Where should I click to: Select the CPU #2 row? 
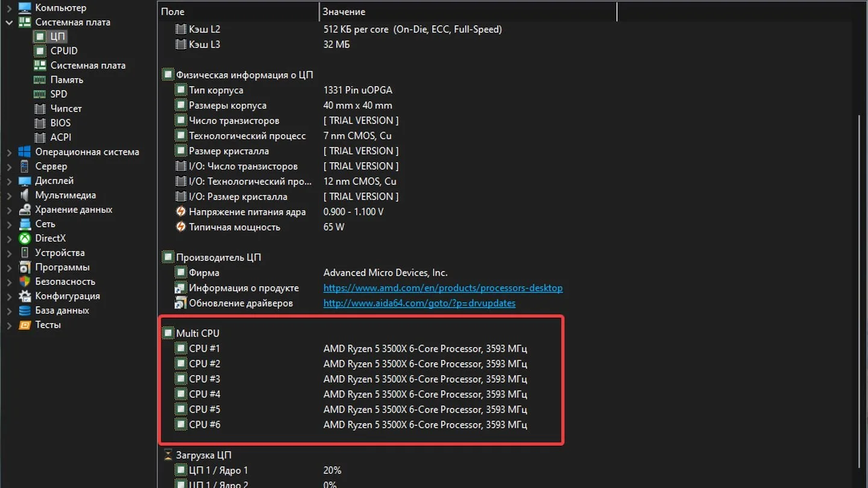coord(351,364)
